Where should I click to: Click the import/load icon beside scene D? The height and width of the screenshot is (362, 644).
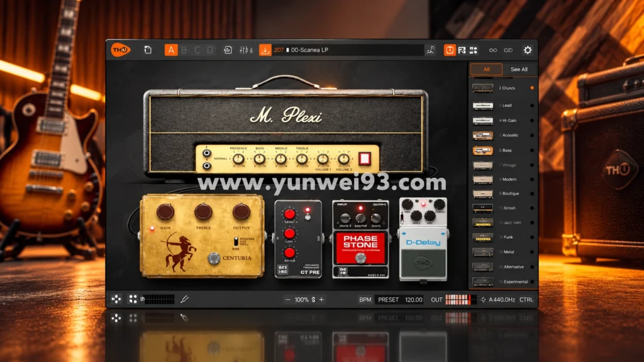tap(228, 50)
